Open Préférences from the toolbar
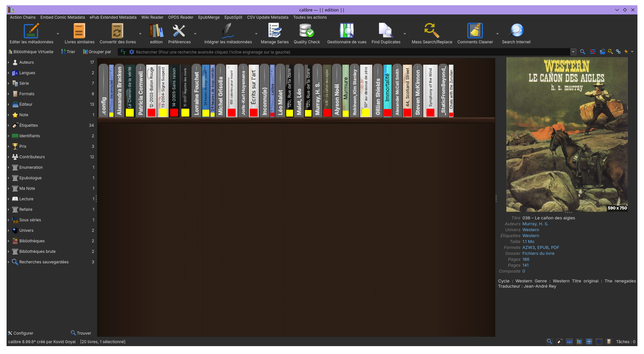This screenshot has width=644, height=354. (179, 33)
